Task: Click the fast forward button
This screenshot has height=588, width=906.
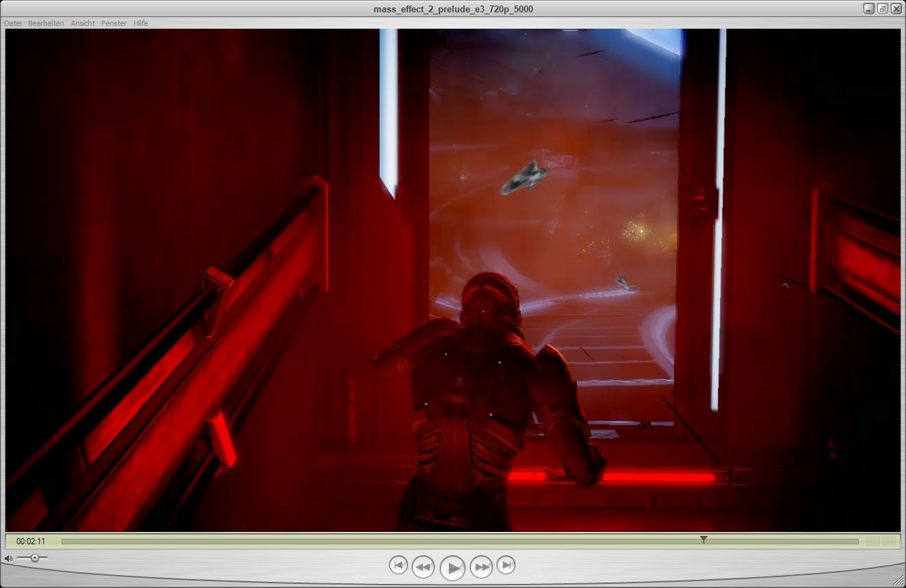Action: [482, 567]
